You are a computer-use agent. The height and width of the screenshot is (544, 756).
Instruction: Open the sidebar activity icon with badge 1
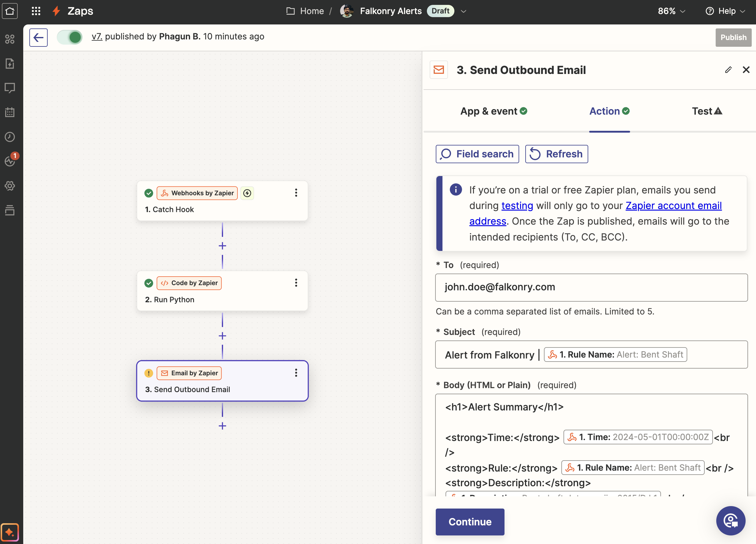tap(10, 161)
